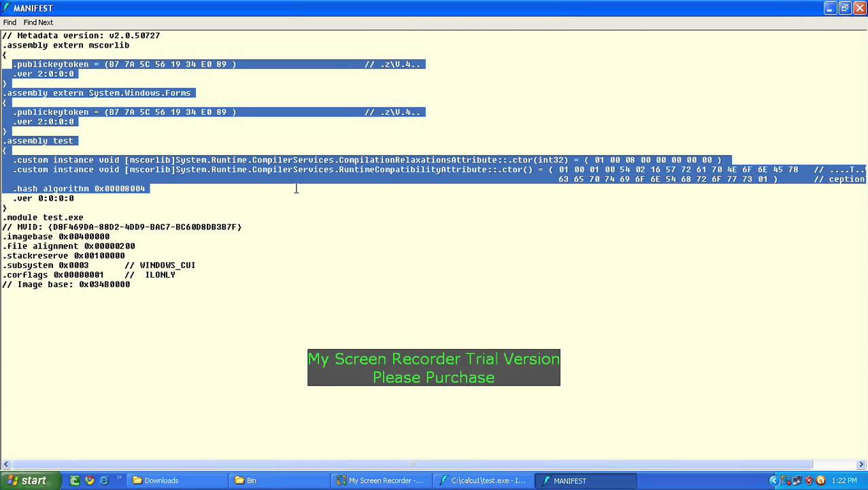Open the Find menu
Screen dimensions: 868x490
pyautogui.click(x=10, y=22)
